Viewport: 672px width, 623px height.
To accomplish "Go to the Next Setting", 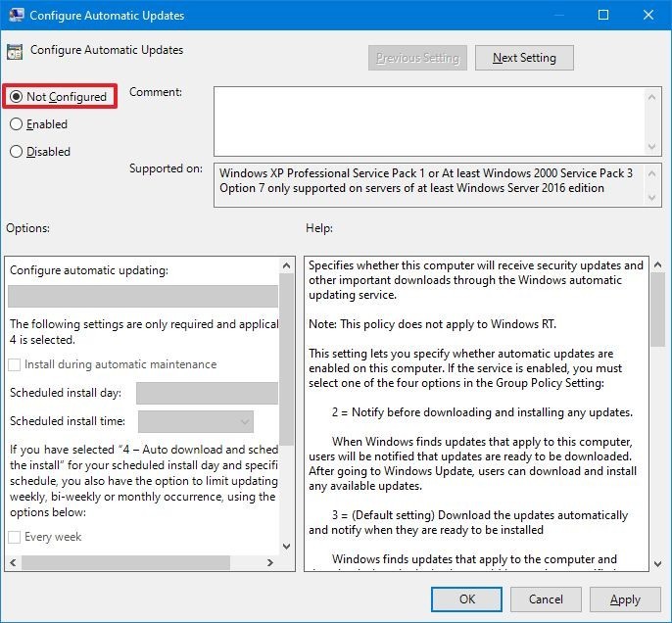I will [x=524, y=58].
